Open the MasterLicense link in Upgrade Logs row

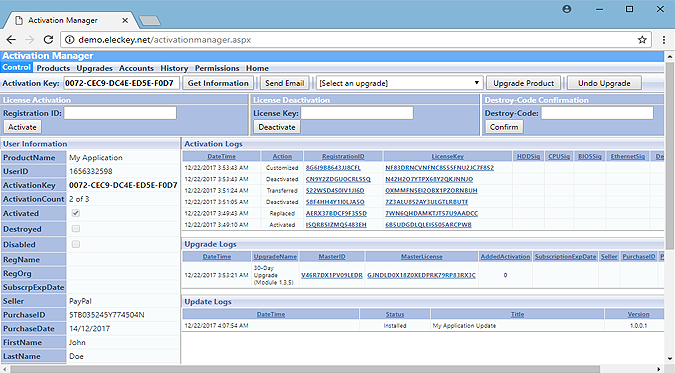click(421, 275)
